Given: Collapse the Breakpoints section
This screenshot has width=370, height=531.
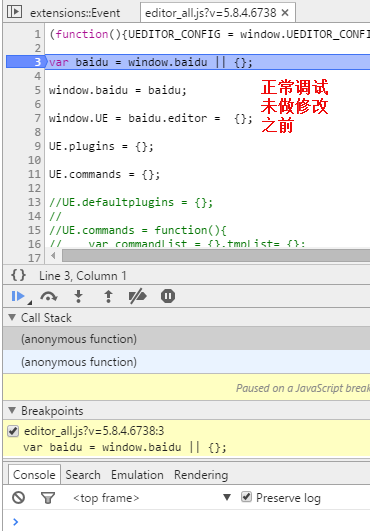Looking at the screenshot, I should pyautogui.click(x=12, y=410).
